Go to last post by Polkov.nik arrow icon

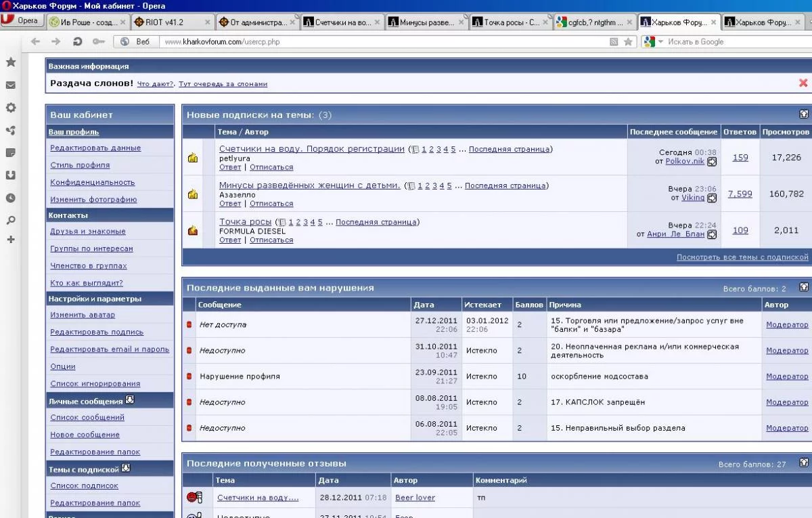coord(712,162)
